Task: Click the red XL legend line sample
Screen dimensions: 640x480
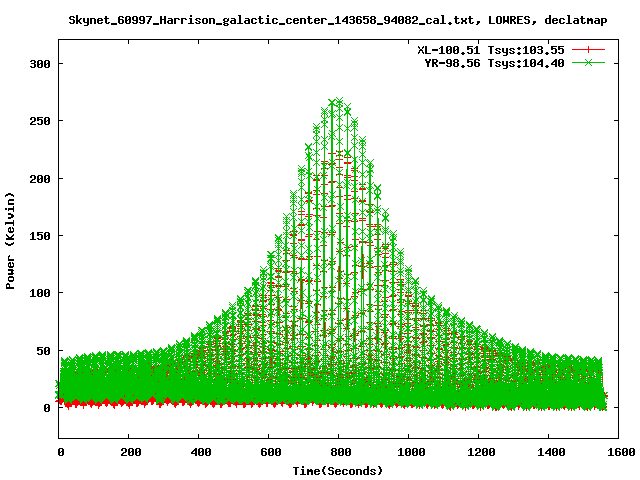Action: pos(589,49)
